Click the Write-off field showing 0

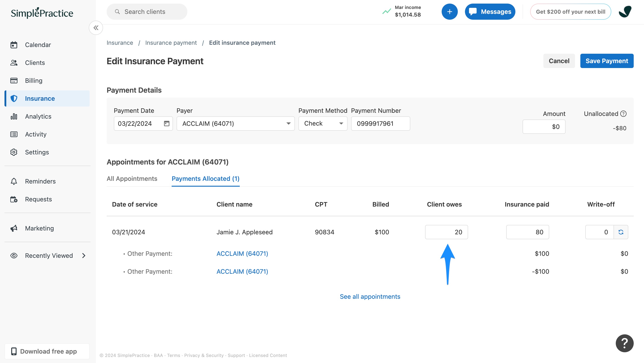coord(599,232)
